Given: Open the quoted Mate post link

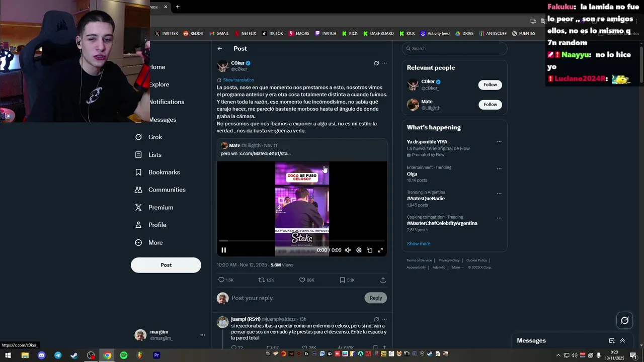Looking at the screenshot, I should click(x=265, y=154).
